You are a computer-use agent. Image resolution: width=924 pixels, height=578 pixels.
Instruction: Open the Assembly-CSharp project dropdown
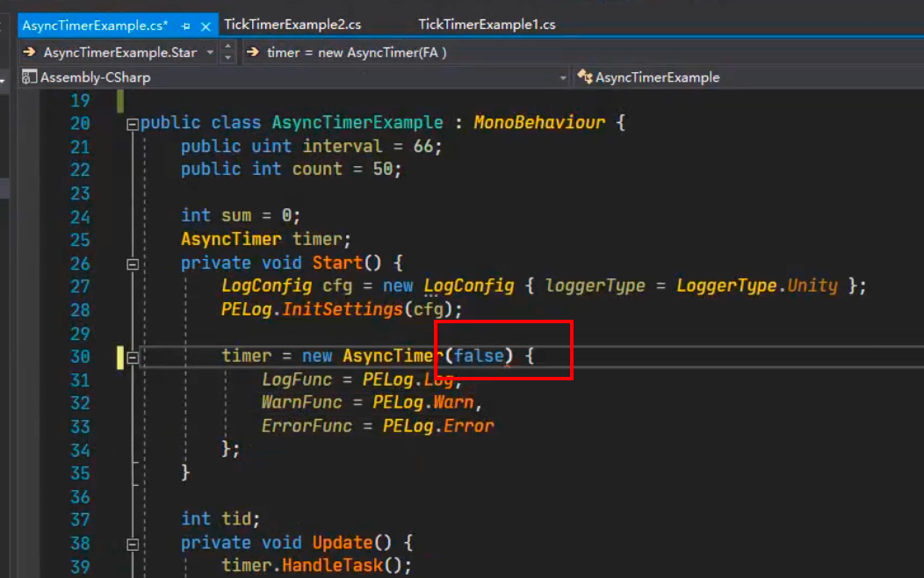(x=563, y=78)
